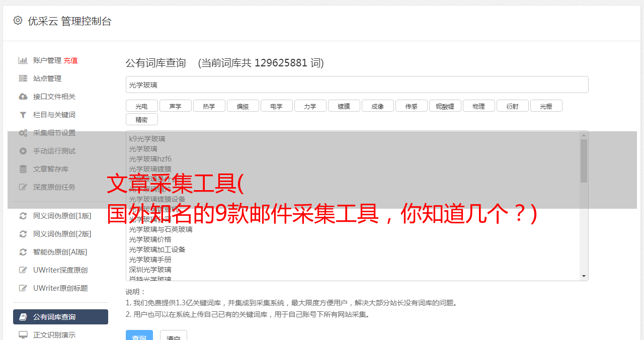Click the monitor icon for 正文识别演示

pos(23,334)
